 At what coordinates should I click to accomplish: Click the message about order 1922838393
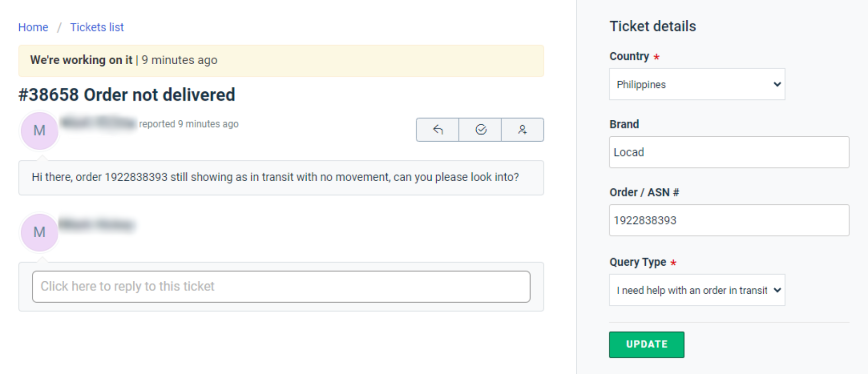pyautogui.click(x=275, y=177)
